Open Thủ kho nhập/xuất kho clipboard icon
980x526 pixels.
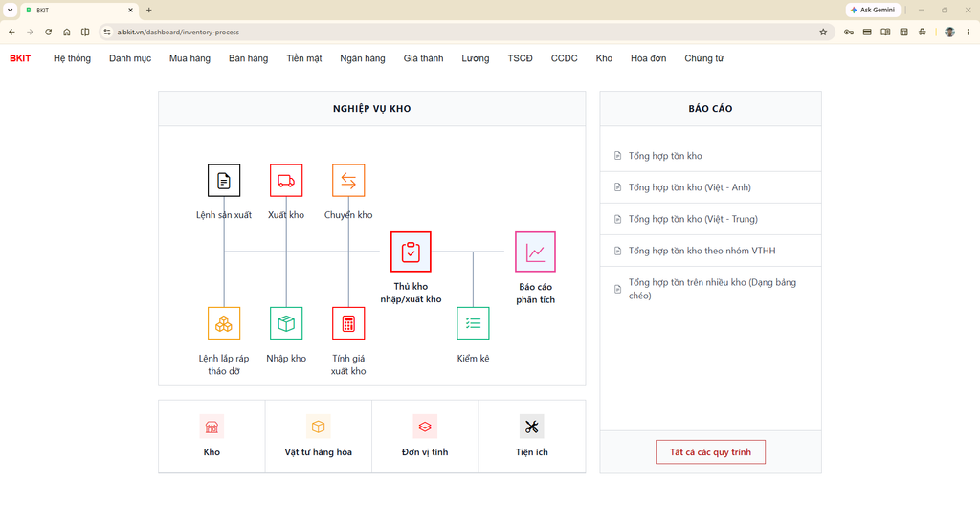pos(411,252)
